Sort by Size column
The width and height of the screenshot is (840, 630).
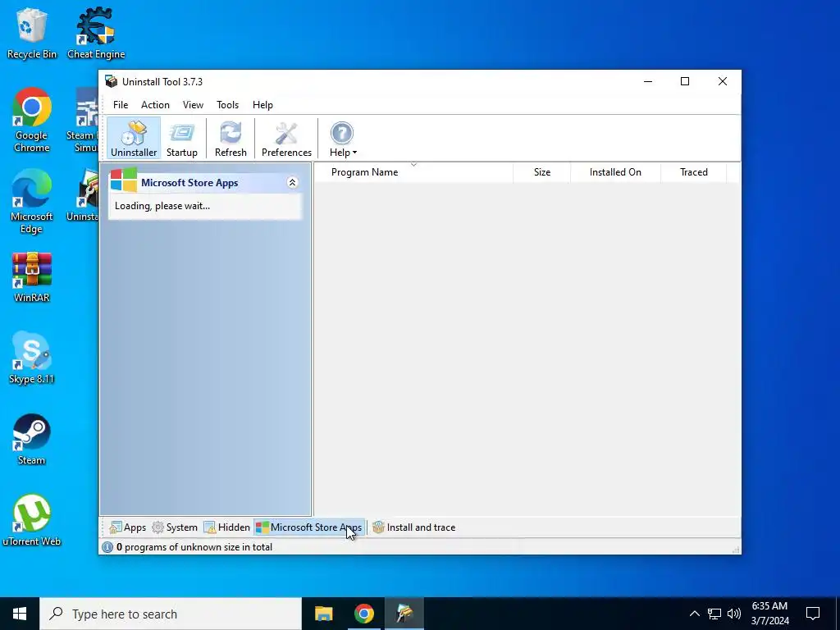click(x=541, y=172)
